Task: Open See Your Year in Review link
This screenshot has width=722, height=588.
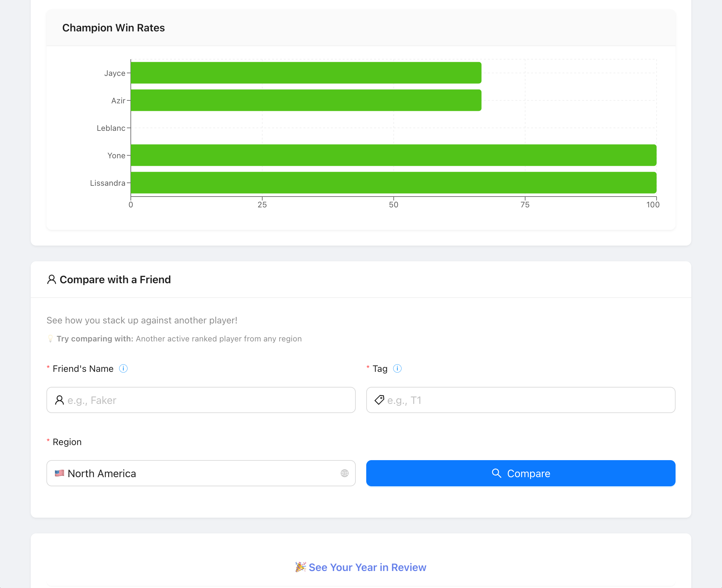Action: pos(367,567)
